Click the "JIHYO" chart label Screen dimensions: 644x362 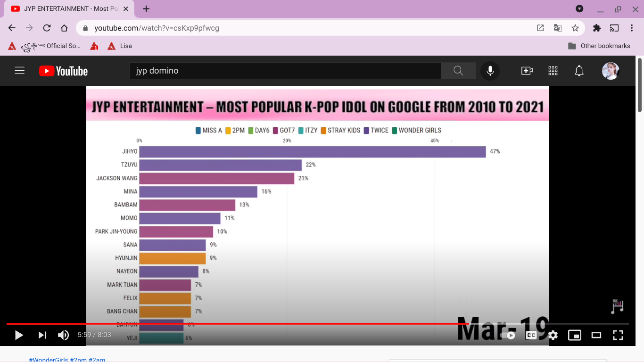click(130, 152)
